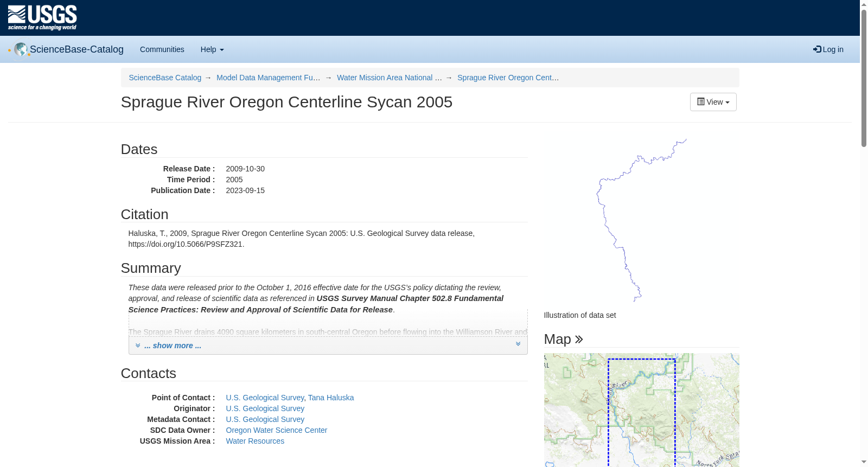This screenshot has height=467, width=868.
Task: Click the Publication Date value 2023-09-15
Action: (x=245, y=190)
